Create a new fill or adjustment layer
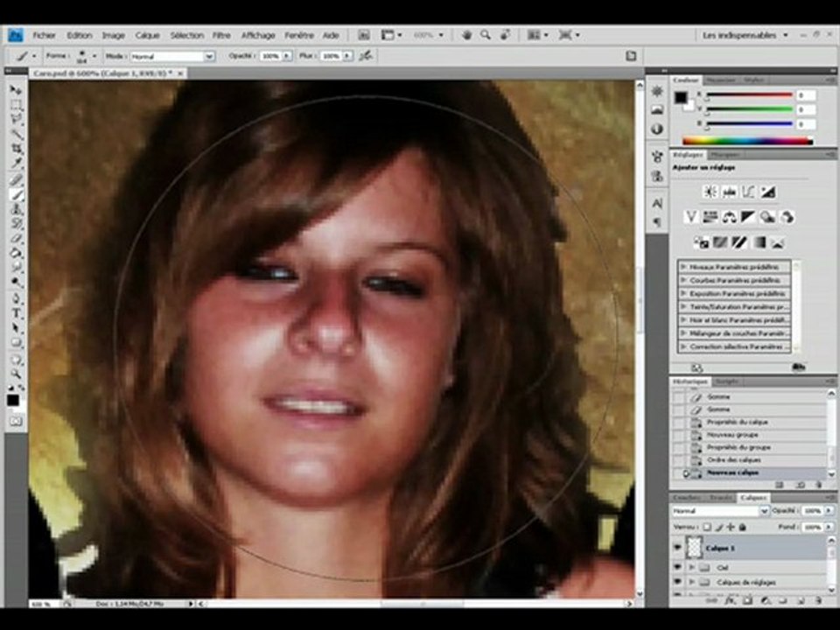 click(766, 600)
